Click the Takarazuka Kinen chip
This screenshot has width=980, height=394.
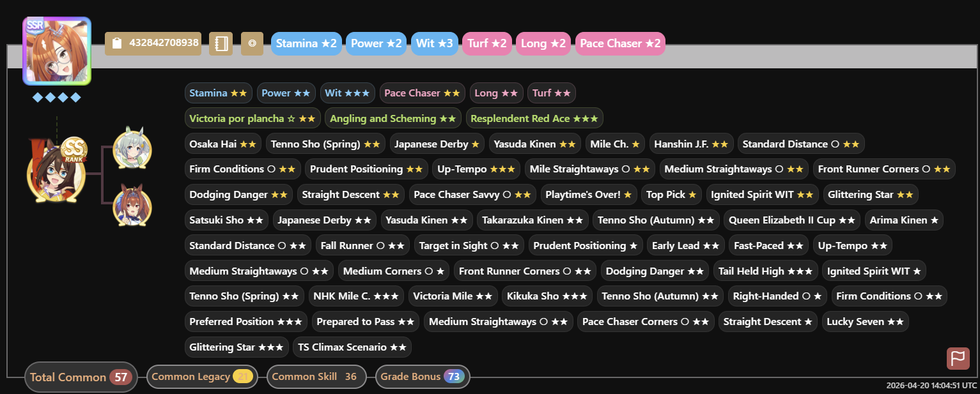533,220
